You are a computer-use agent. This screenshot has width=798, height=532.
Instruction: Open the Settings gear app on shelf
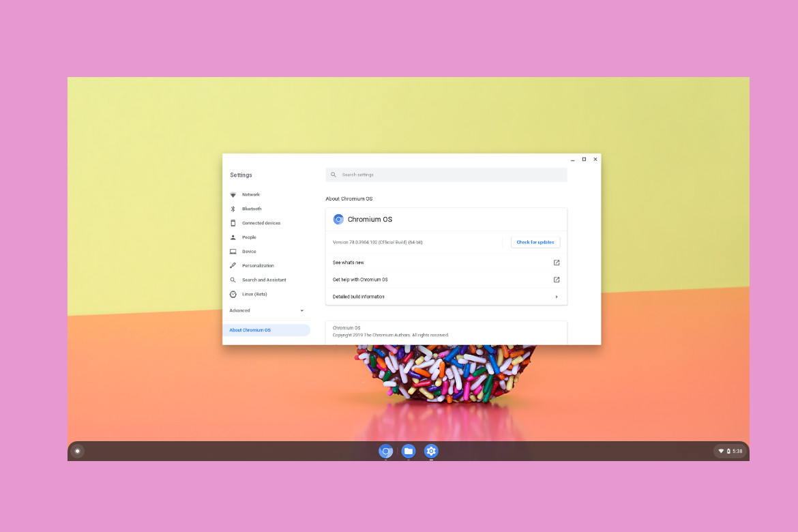pyautogui.click(x=431, y=451)
